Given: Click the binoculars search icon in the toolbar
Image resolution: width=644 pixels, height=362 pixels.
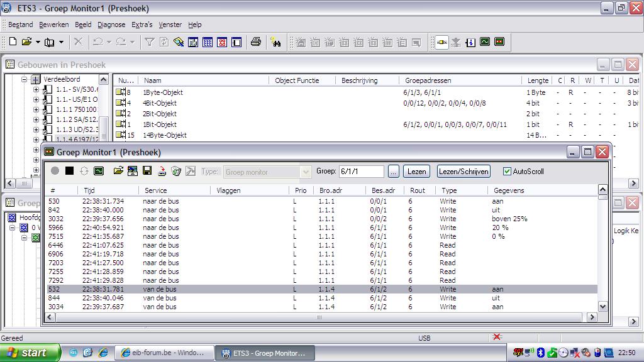Looking at the screenshot, I should pos(275,42).
